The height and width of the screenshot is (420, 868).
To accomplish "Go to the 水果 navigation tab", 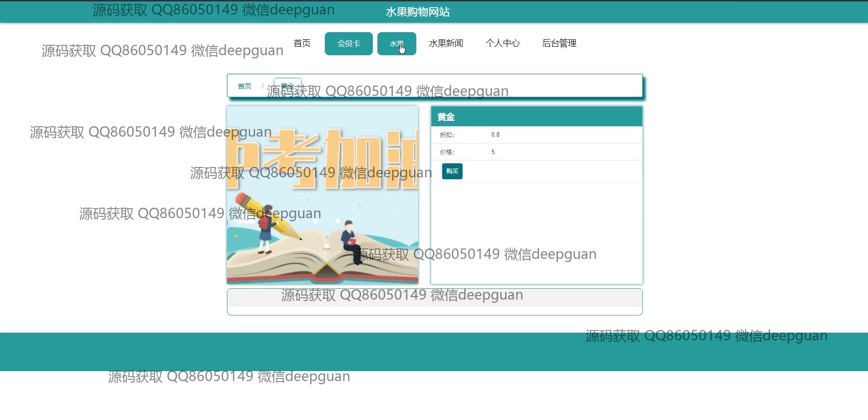I will coord(396,44).
